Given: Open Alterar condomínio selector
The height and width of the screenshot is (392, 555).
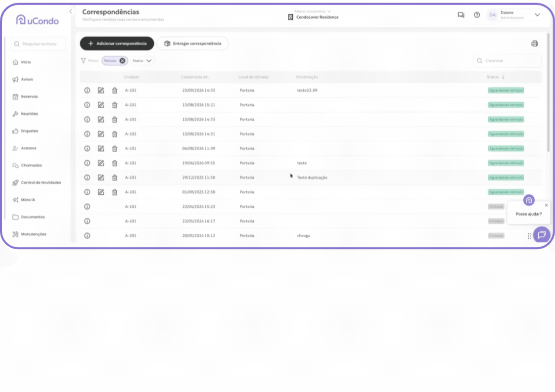Looking at the screenshot, I should click(x=313, y=11).
